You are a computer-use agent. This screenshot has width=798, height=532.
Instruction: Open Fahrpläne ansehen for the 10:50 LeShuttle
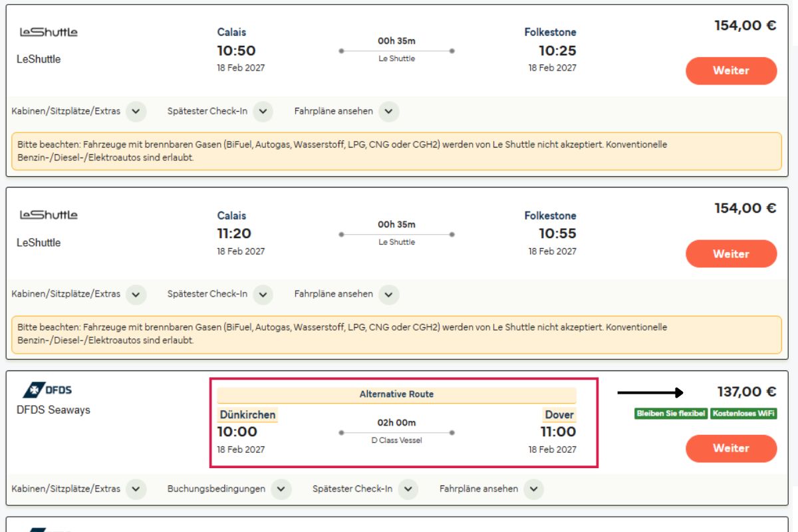(346, 111)
